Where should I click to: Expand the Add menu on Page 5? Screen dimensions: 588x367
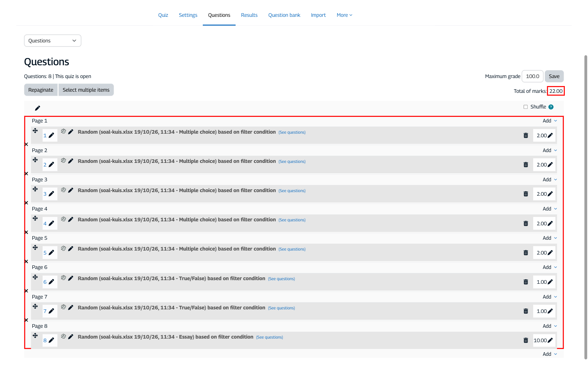click(550, 238)
